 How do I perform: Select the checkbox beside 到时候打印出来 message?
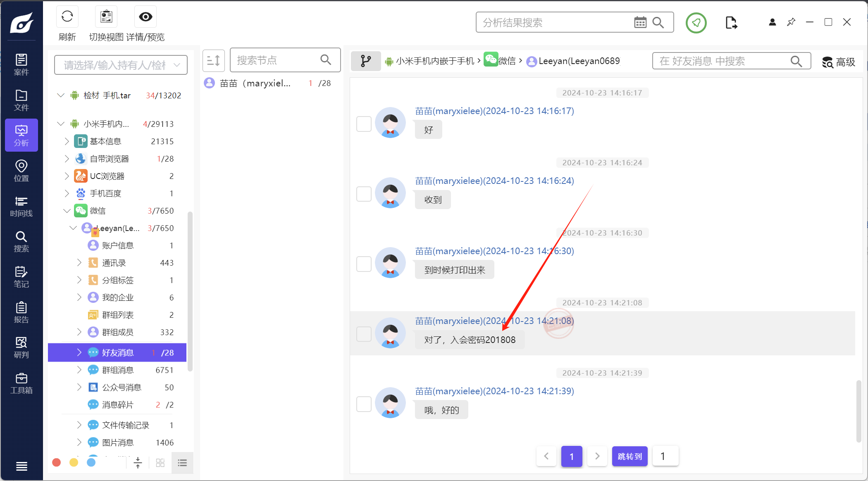[364, 264]
